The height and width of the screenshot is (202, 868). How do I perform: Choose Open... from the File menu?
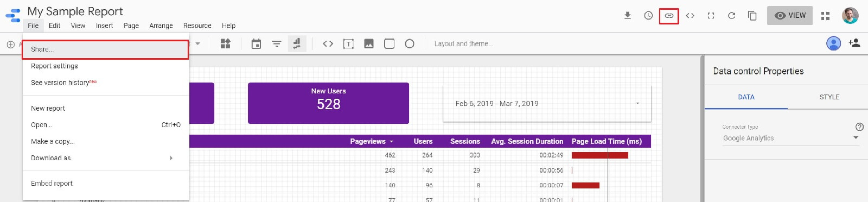106,125
